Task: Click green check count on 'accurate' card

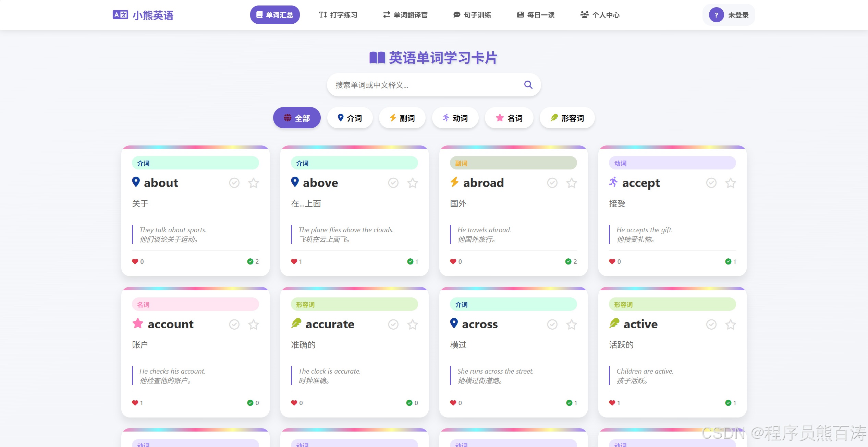Action: [x=412, y=403]
